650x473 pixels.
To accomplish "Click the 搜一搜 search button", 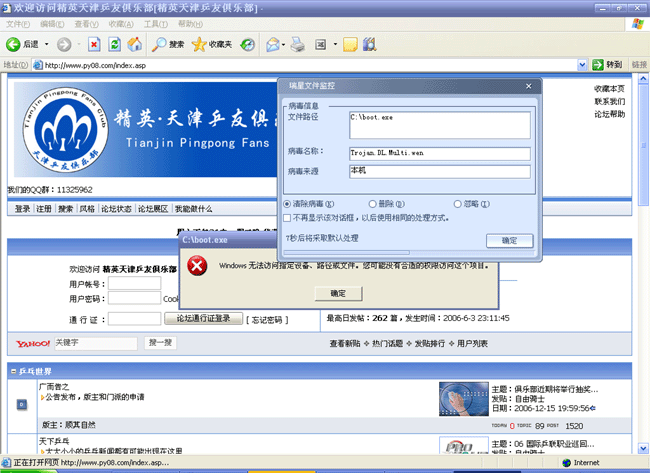I will point(160,343).
